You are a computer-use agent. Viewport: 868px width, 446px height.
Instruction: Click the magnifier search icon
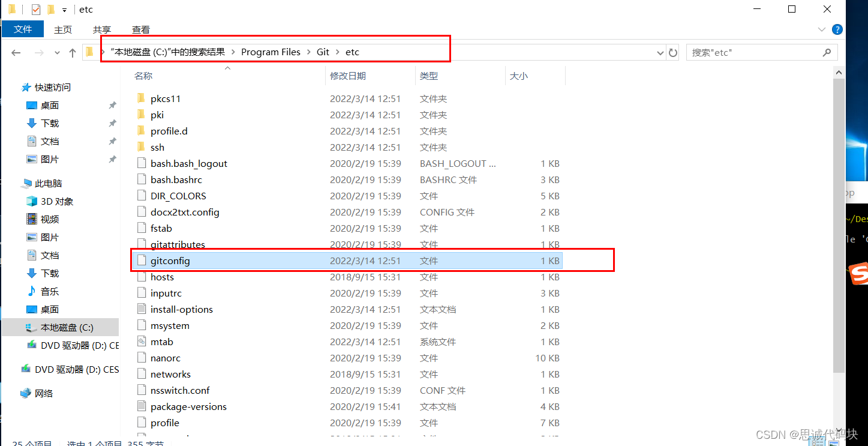point(827,52)
